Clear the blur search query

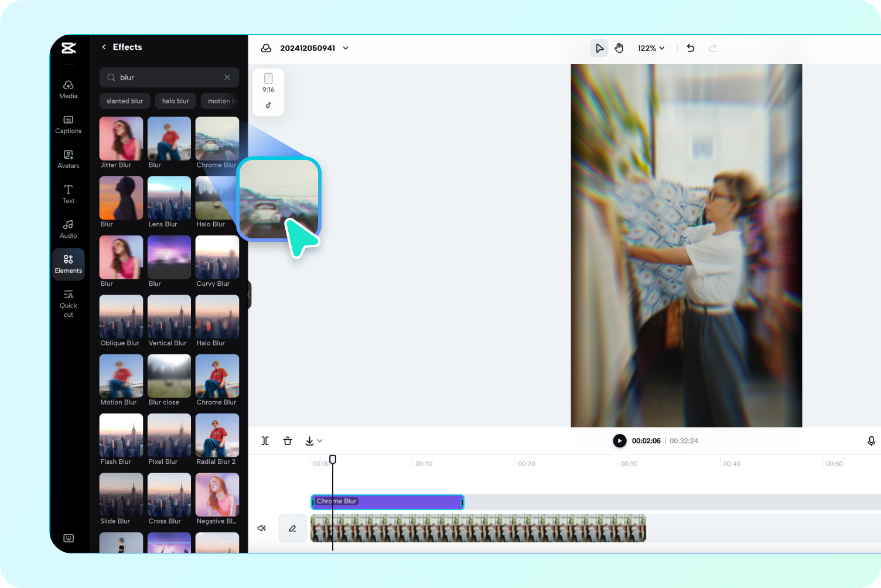[227, 77]
